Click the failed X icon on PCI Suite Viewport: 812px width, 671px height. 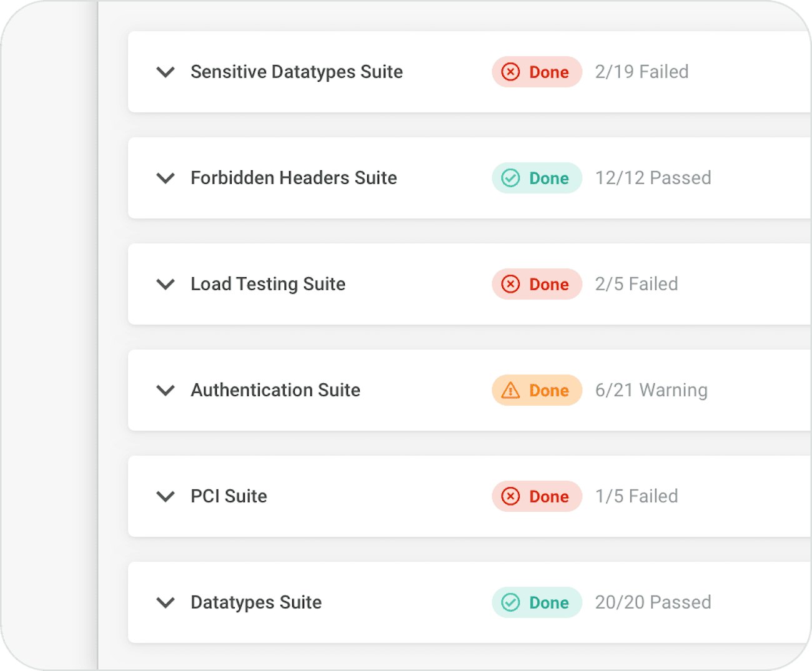point(510,496)
